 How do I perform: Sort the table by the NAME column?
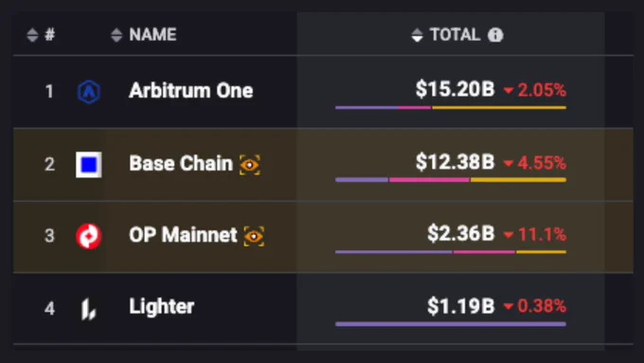(144, 35)
